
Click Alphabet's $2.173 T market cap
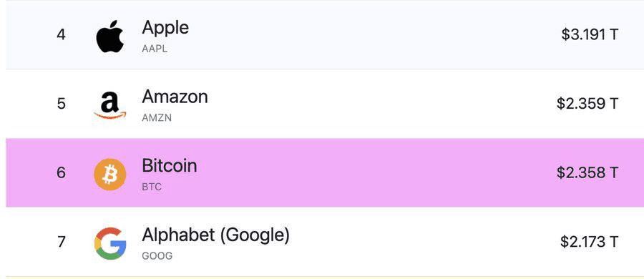[x=589, y=242]
